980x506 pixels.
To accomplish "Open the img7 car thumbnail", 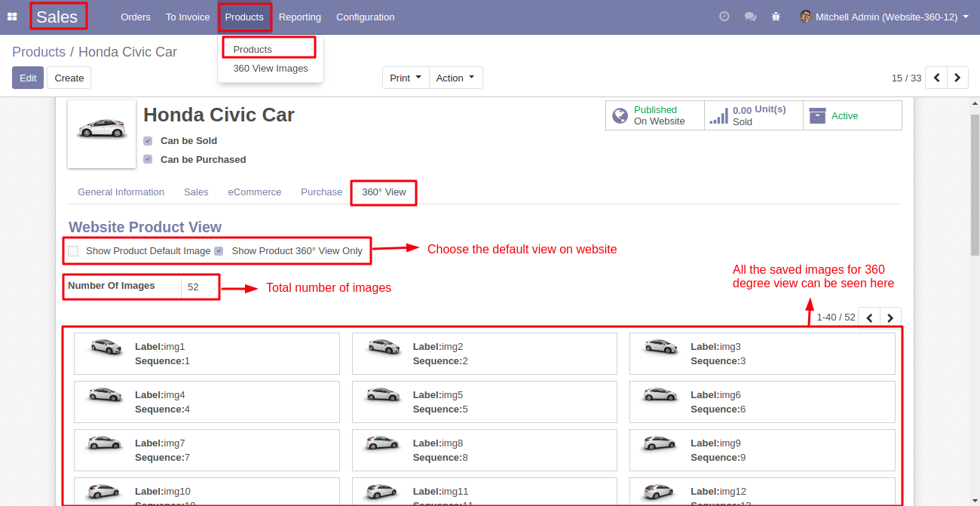I will tap(106, 443).
